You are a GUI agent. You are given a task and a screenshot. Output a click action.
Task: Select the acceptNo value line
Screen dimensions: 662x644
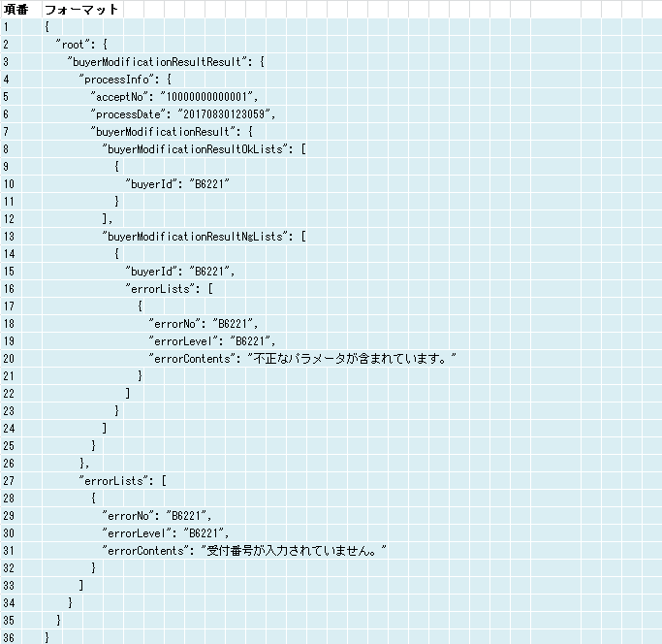[174, 97]
